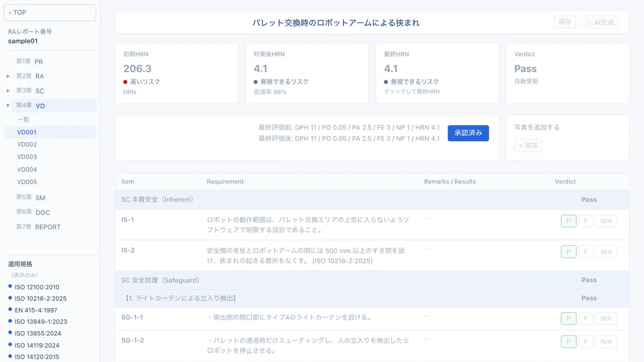Collapse chapter 4 VD tree arrow
644x362 pixels.
click(8, 106)
